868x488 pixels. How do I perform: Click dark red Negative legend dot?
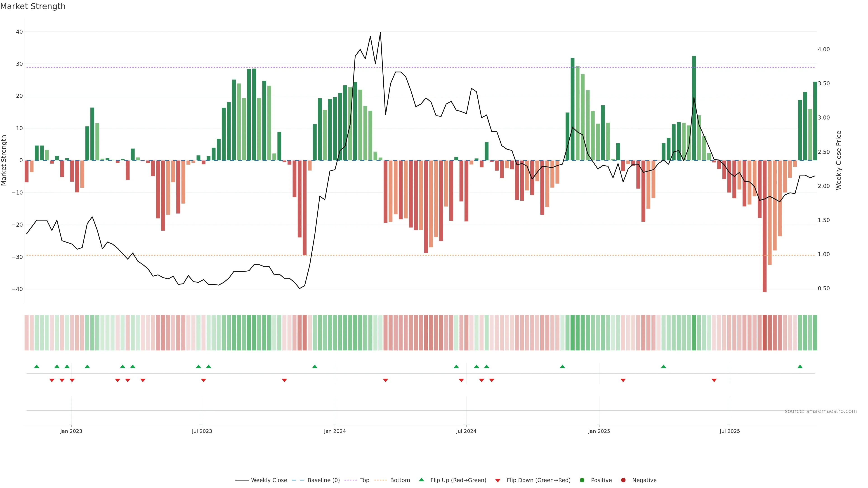[x=623, y=480]
